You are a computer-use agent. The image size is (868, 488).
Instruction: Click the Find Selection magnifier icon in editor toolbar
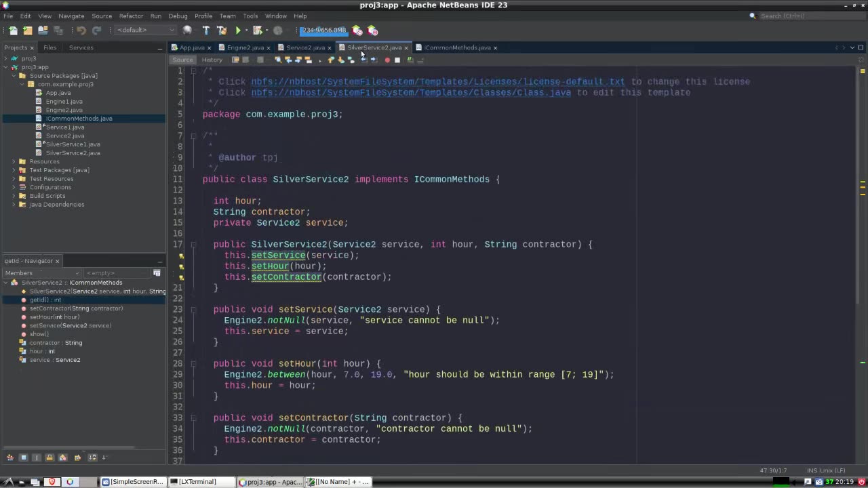[x=278, y=60]
